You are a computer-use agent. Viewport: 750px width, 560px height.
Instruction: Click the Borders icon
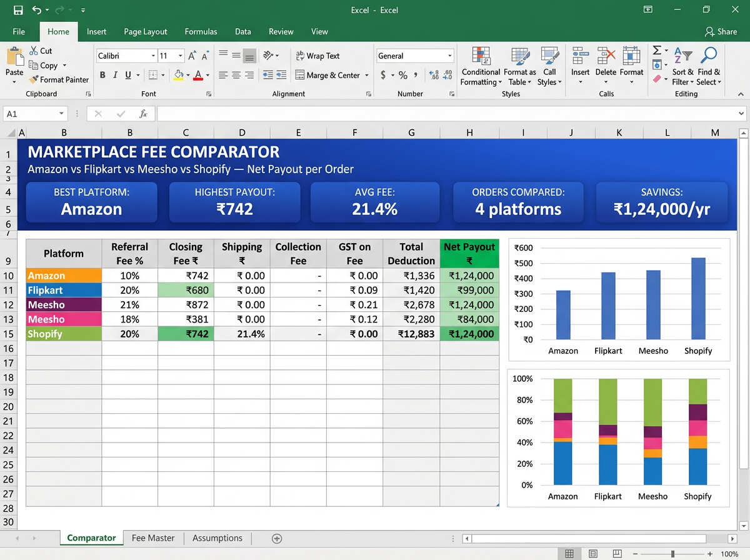[152, 75]
